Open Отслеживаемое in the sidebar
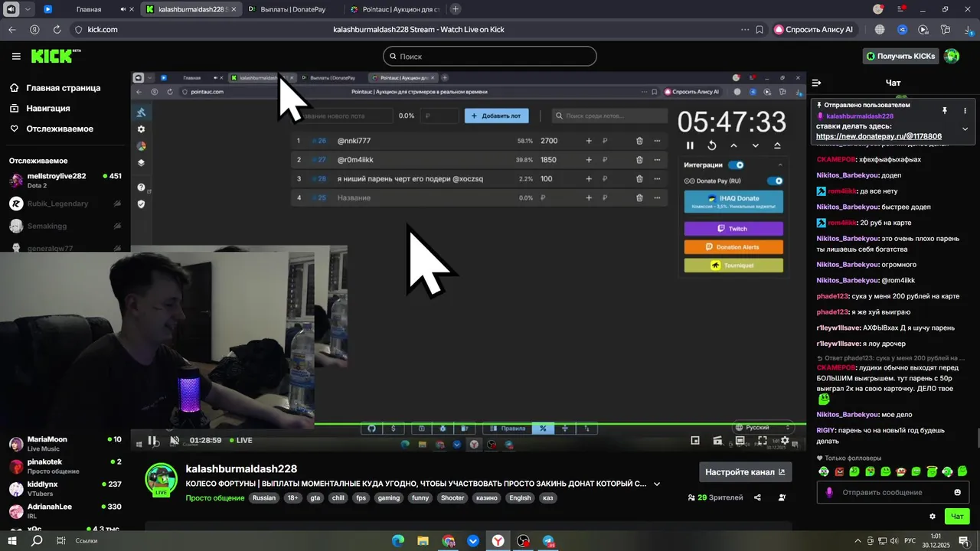This screenshot has width=980, height=551. point(51,129)
